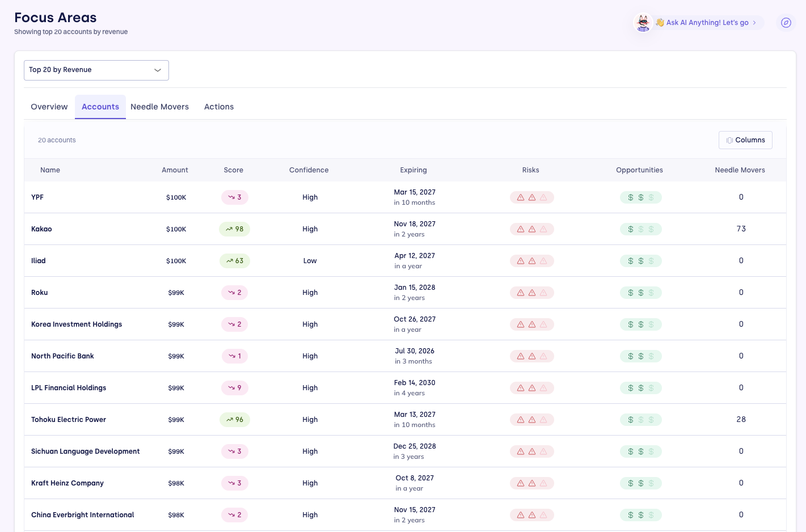Click the AI assistant avatar icon
806x532 pixels.
(643, 23)
